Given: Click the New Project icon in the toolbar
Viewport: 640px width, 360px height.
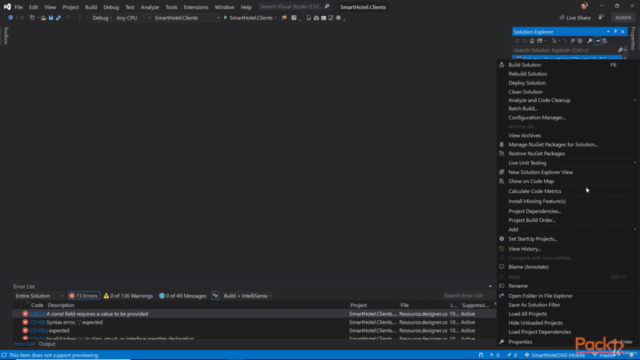Looking at the screenshot, I should pos(32,18).
